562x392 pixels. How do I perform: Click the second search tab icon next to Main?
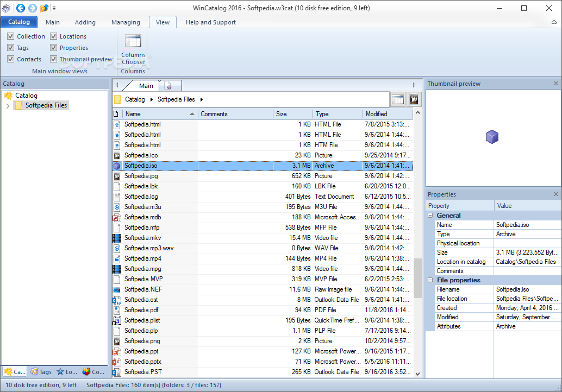(x=168, y=86)
